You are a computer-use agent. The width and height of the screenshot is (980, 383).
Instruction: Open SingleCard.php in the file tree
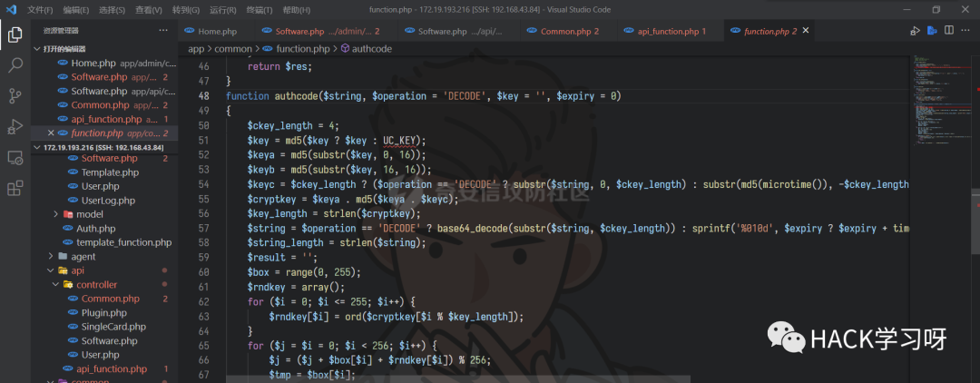(x=113, y=327)
